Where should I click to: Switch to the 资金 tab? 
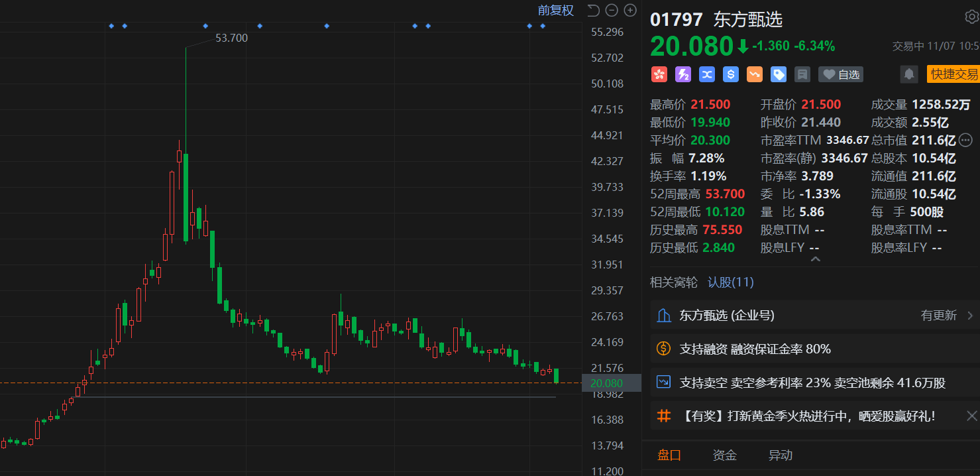pos(724,455)
